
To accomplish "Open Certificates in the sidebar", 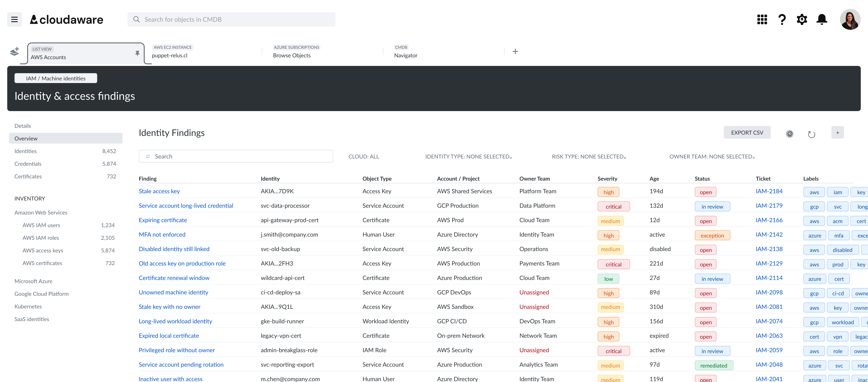I will 65,176.
